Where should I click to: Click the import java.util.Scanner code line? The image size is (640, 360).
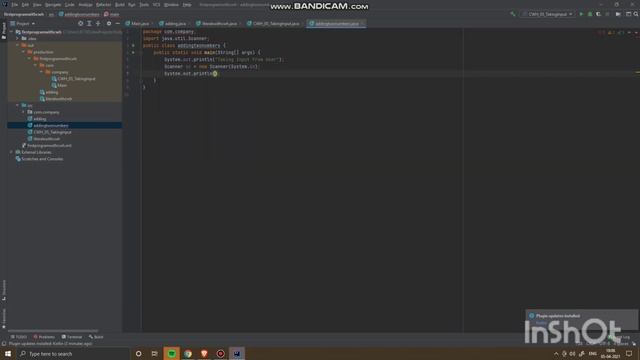[x=175, y=38]
